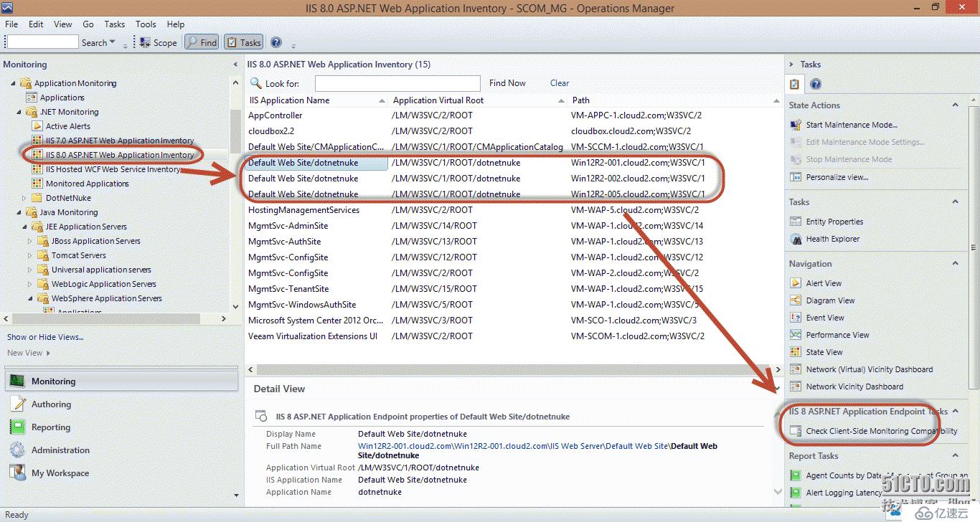
Task: Click Start Maintenance Mode icon
Action: 796,125
